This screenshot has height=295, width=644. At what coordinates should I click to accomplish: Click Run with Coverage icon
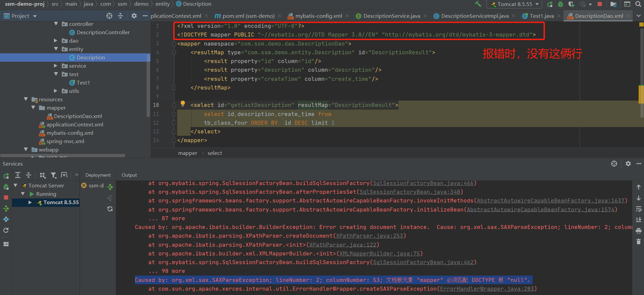572,4
